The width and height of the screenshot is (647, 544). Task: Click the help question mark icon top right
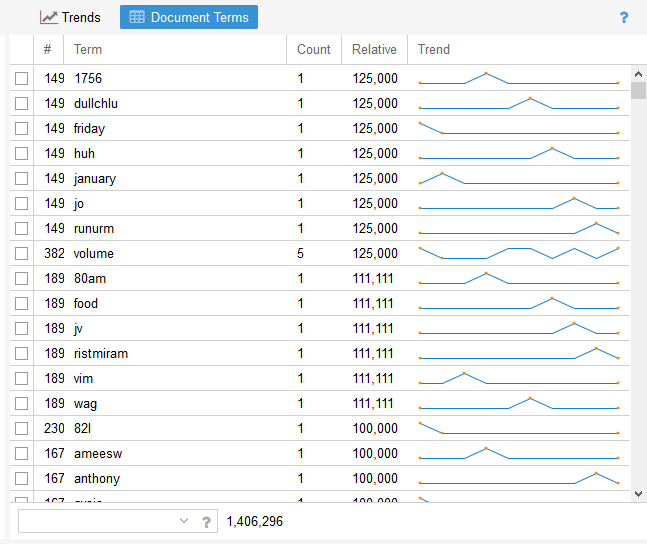pos(624,17)
